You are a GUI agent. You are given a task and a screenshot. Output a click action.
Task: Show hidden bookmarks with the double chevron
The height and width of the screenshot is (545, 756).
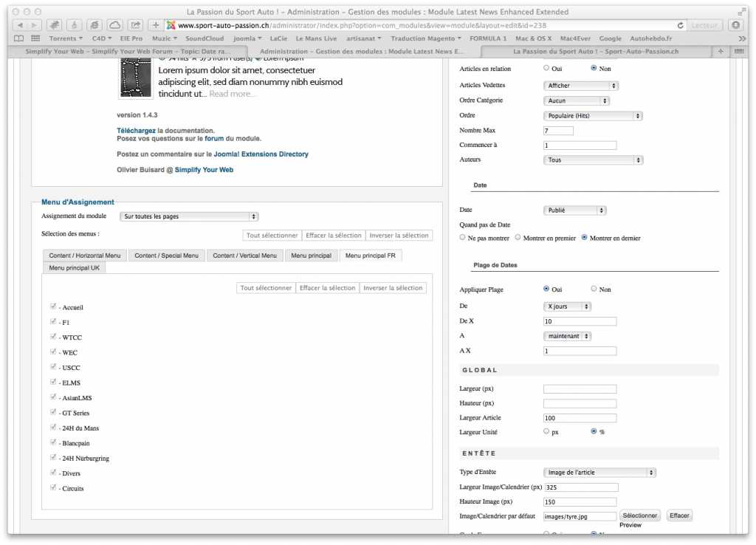(x=741, y=38)
